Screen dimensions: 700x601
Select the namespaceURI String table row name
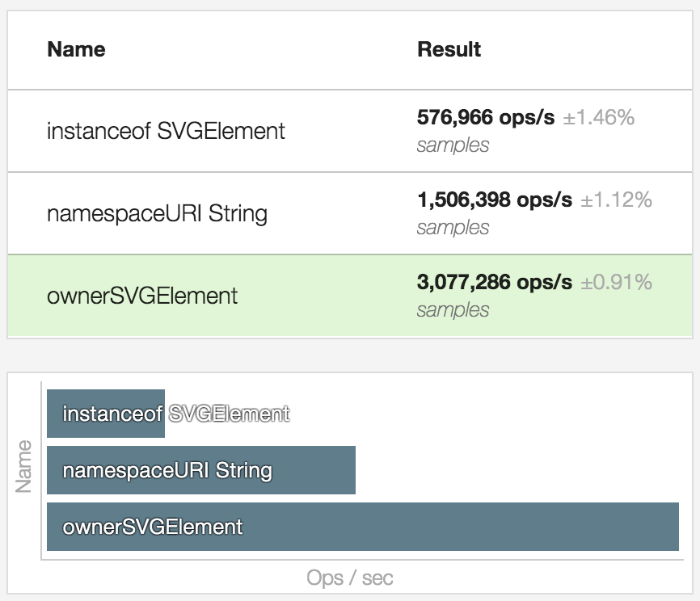point(157,213)
